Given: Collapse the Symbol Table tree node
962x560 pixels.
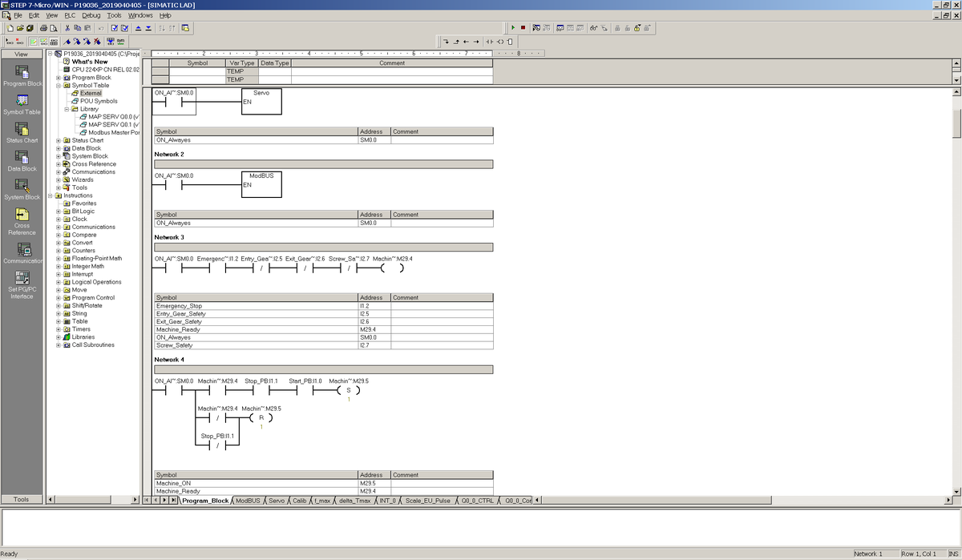Looking at the screenshot, I should (x=59, y=85).
